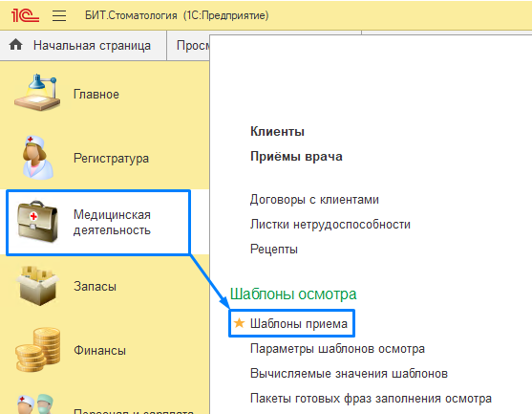532x414 pixels.
Task: Open Вычисляемые значения шаблонов
Action: pyautogui.click(x=349, y=374)
